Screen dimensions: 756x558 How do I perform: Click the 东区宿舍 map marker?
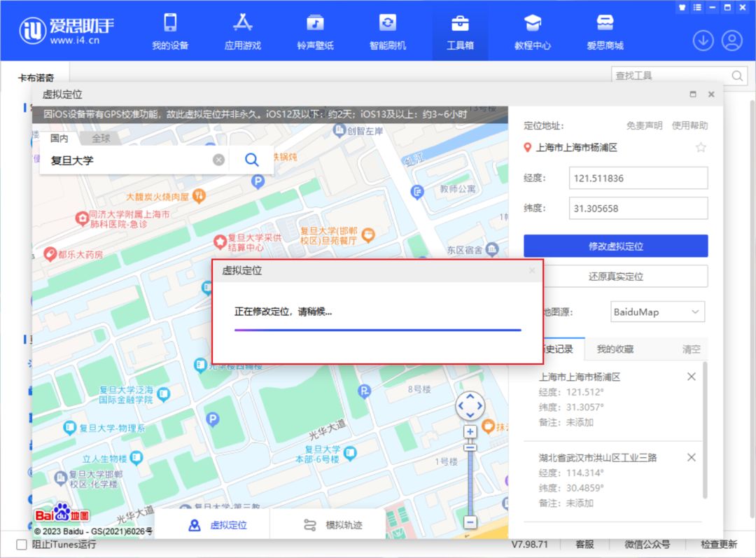coord(492,249)
